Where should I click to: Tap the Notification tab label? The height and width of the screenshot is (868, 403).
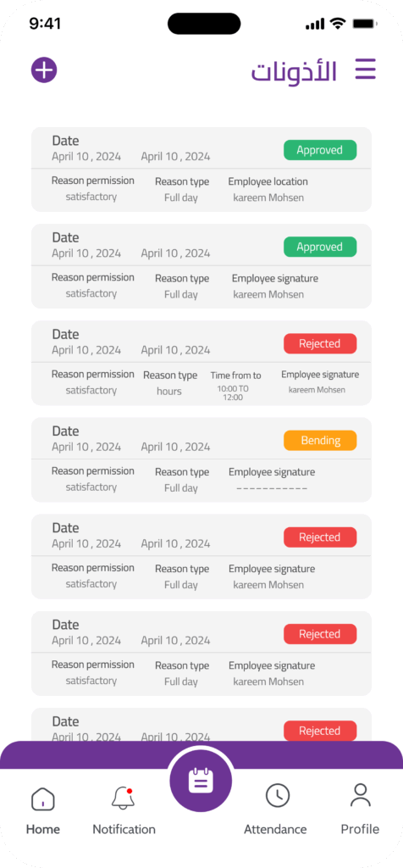click(x=124, y=829)
